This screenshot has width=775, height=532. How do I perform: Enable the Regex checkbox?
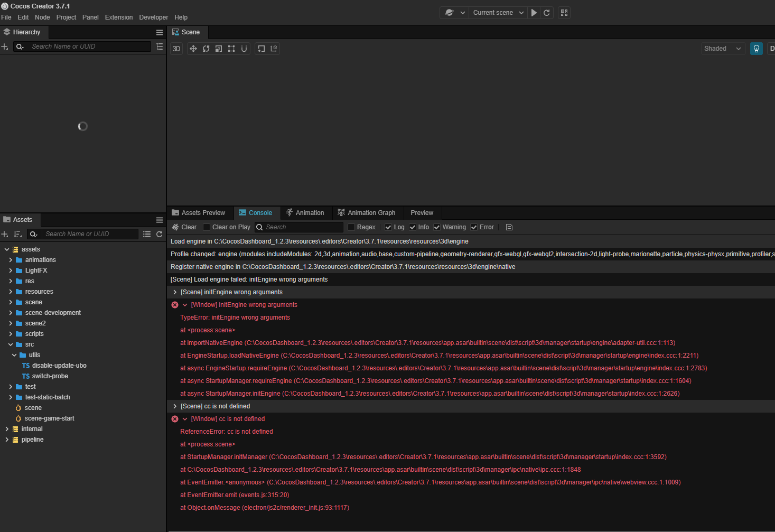pos(351,227)
